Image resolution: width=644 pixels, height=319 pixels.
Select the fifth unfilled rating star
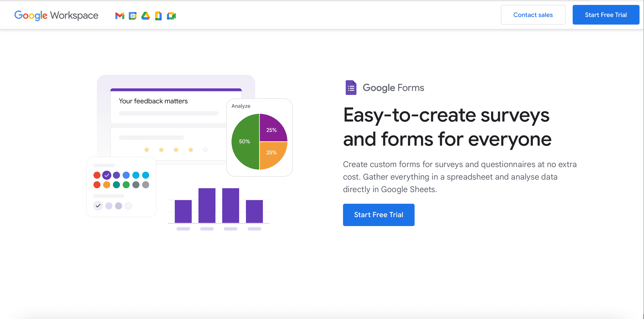pos(205,149)
